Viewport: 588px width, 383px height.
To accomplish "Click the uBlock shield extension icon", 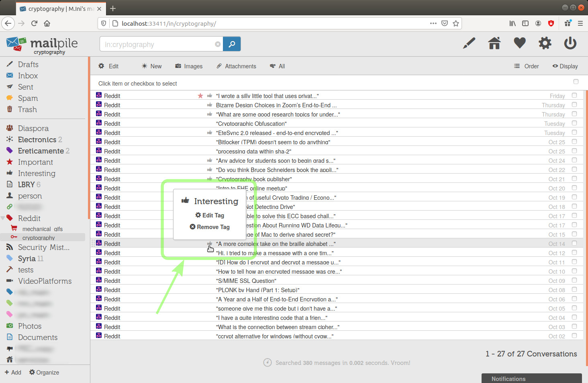I will click(x=551, y=23).
